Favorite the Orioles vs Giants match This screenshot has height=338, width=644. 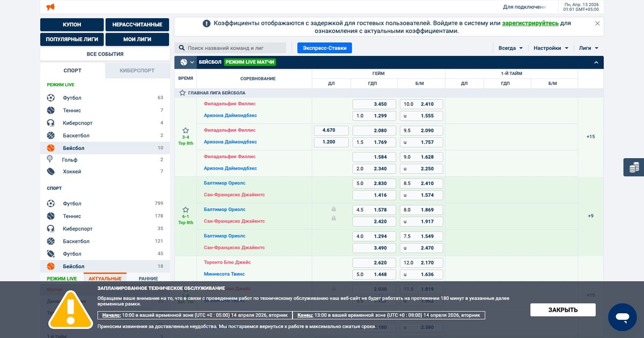coord(186,210)
